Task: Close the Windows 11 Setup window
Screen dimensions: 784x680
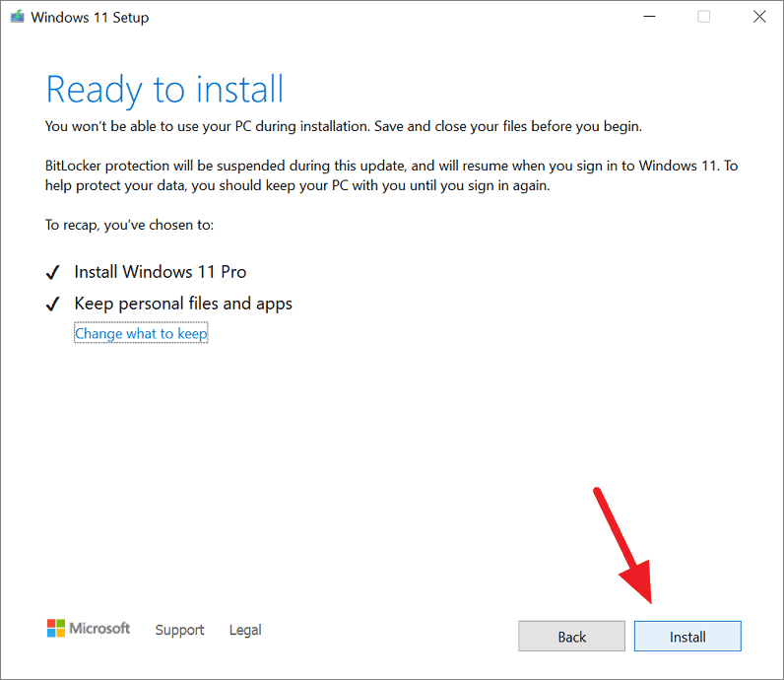Action: (759, 17)
